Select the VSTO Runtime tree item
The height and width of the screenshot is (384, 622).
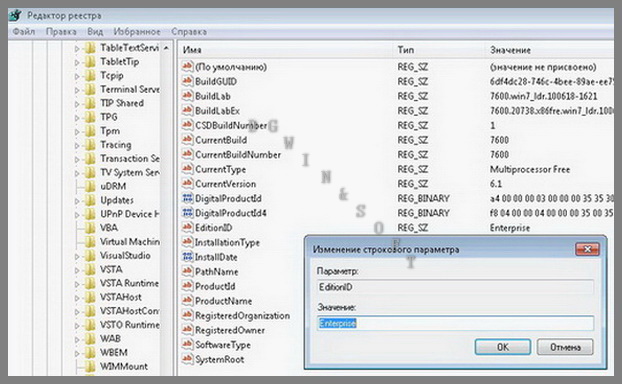click(x=130, y=325)
